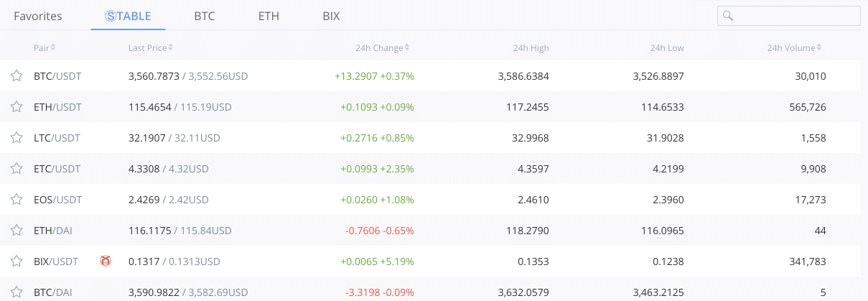
Task: Click BTC/DAI last price 3,590.9822
Action: 154,292
